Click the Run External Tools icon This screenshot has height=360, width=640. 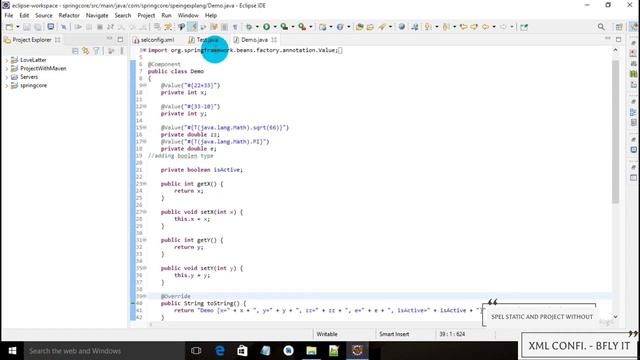pos(302,27)
